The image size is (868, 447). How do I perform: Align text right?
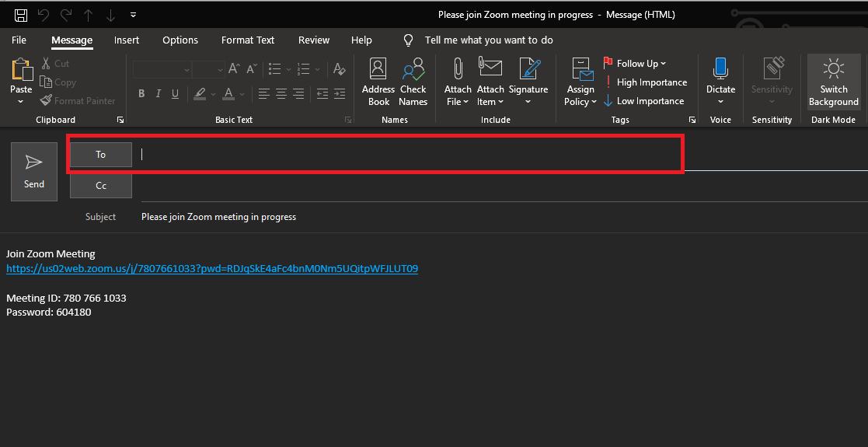tap(298, 93)
